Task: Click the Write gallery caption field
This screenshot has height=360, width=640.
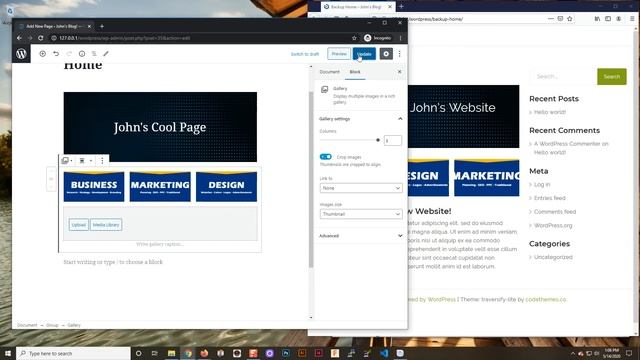Action: coord(160,244)
